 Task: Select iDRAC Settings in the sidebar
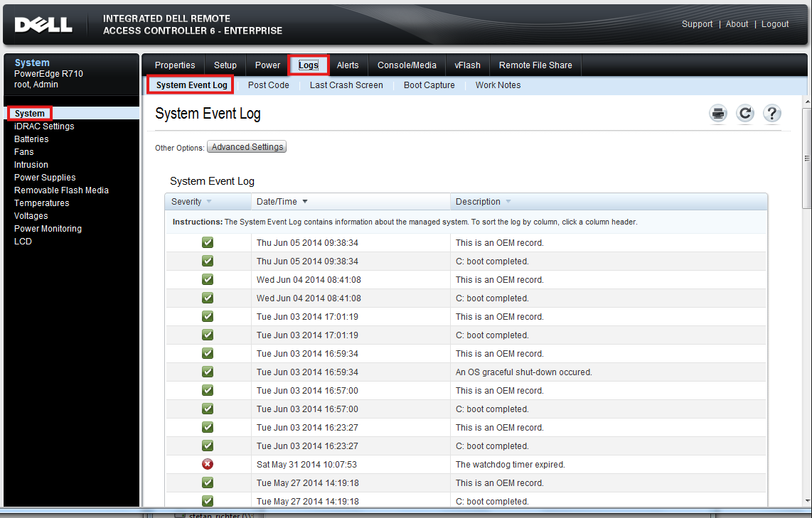pos(44,126)
